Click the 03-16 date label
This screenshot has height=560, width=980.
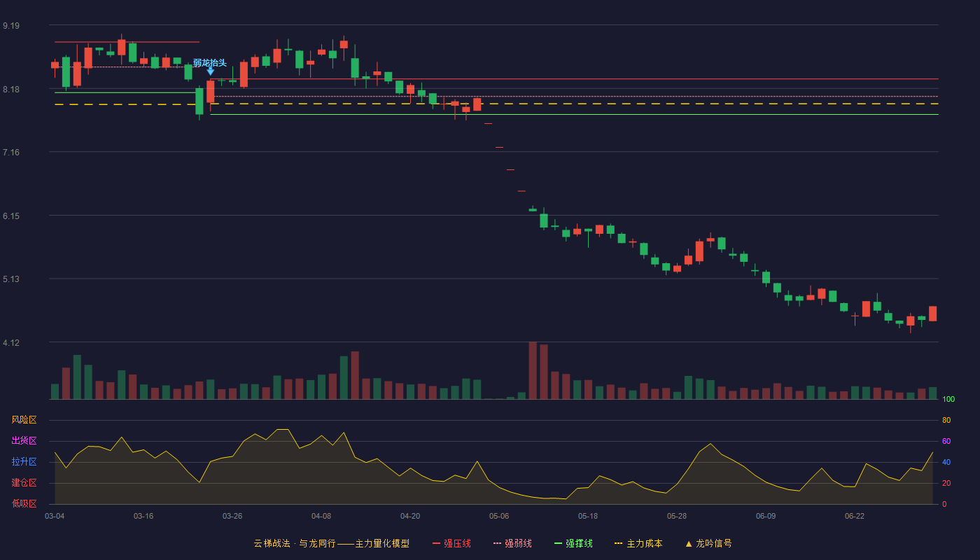click(x=143, y=516)
